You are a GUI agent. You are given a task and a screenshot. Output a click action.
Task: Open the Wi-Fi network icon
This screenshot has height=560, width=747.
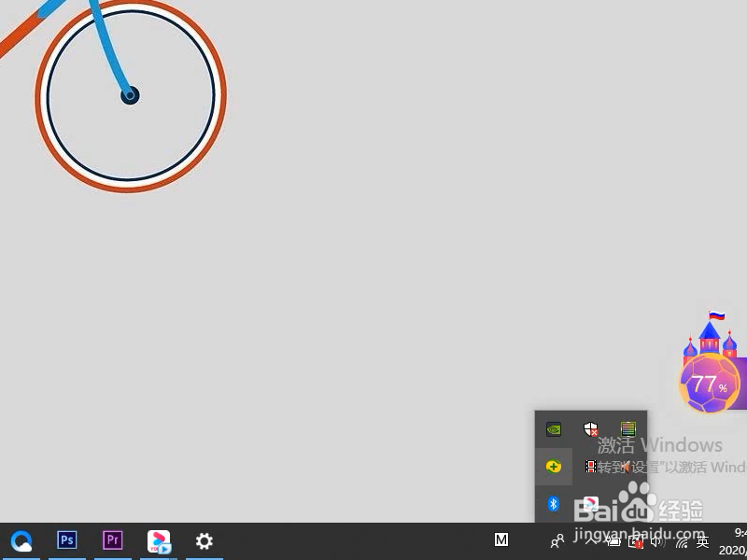[682, 542]
